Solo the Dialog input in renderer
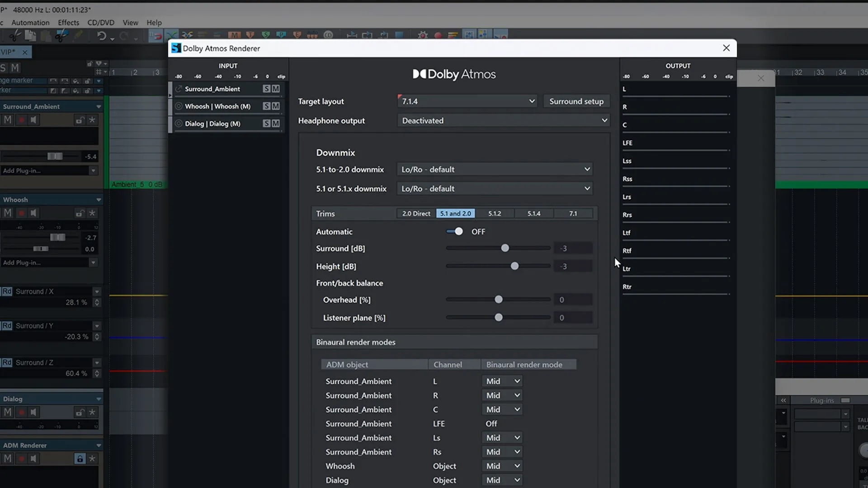 (x=266, y=123)
